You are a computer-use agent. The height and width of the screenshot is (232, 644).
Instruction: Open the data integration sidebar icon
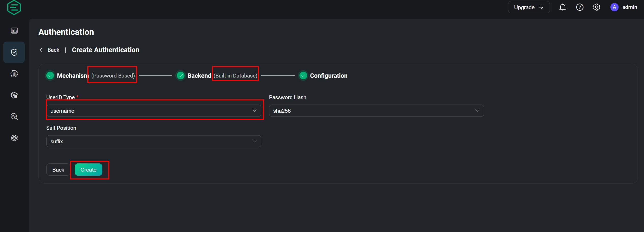tap(14, 74)
